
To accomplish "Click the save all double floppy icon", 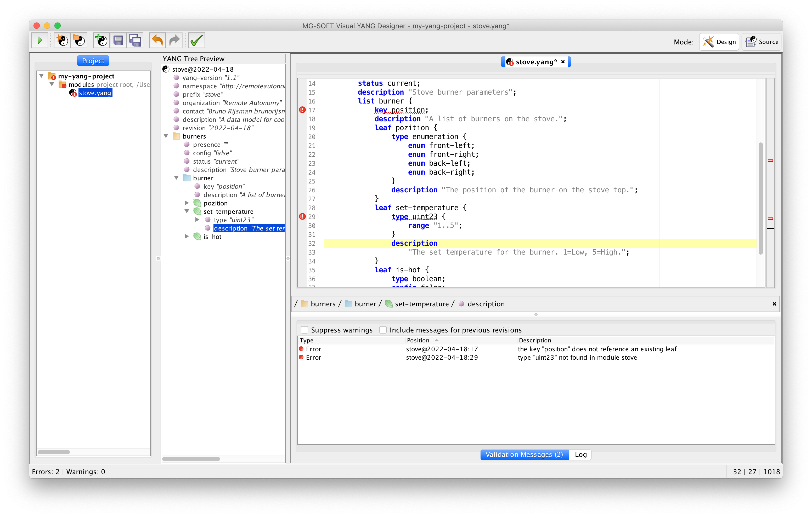I will click(135, 41).
